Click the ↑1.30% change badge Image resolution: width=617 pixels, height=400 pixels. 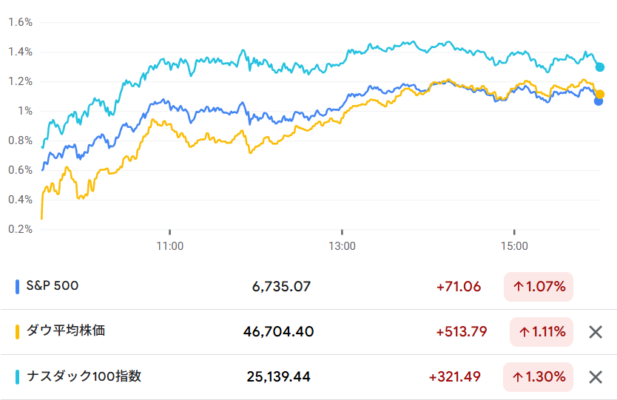[539, 377]
